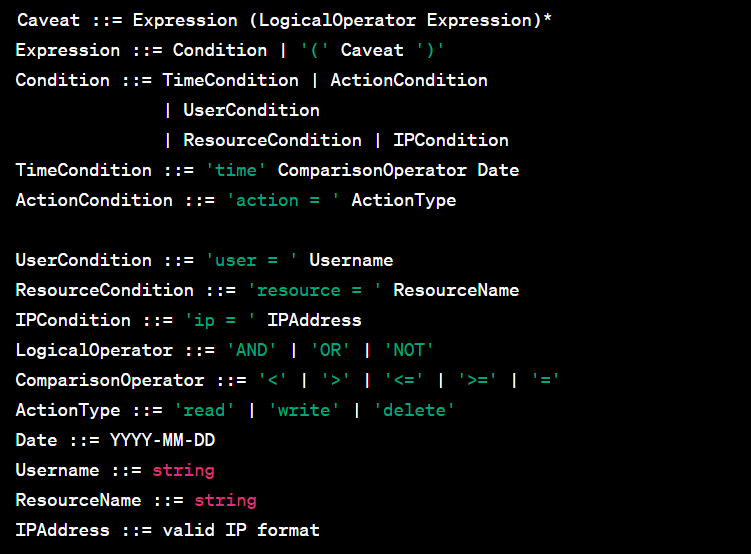Viewport: 751px width, 554px height.
Task: Click the green 'delete' action type
Action: click(414, 410)
